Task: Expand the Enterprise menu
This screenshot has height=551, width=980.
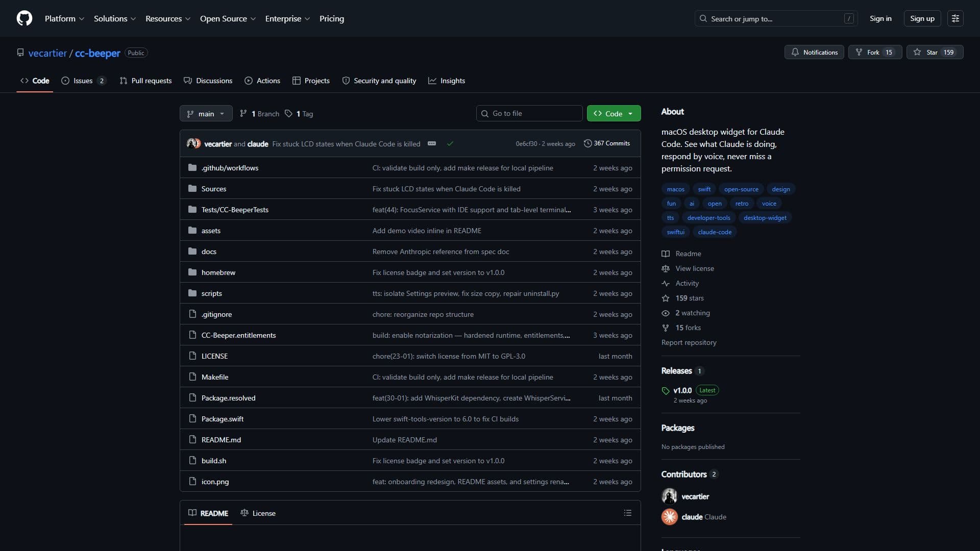Action: point(287,18)
